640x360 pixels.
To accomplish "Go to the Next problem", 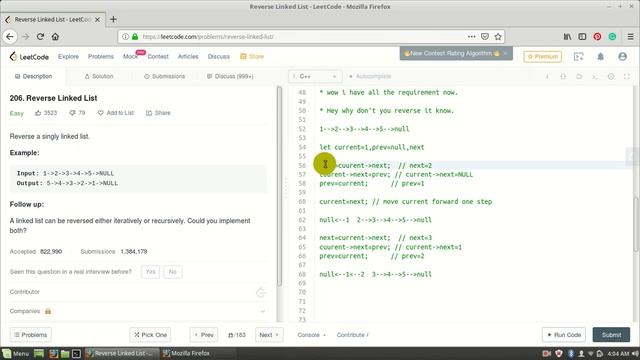I will pos(269,335).
